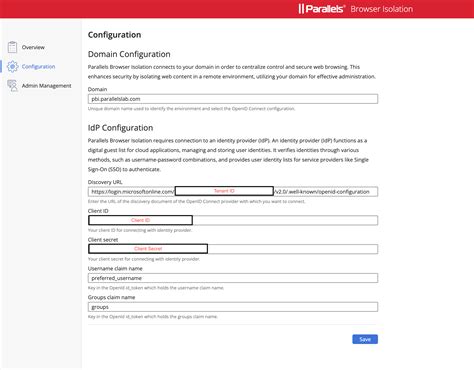Edit the Username claim name field
The image size is (474, 370).
pos(233,278)
